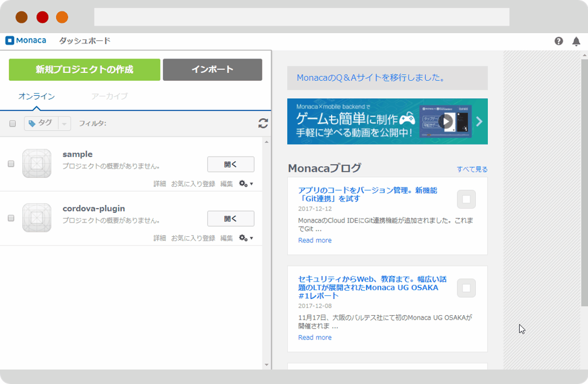The image size is (588, 384).
Task: Click the Monaca logo icon
Action: pyautogui.click(x=10, y=40)
